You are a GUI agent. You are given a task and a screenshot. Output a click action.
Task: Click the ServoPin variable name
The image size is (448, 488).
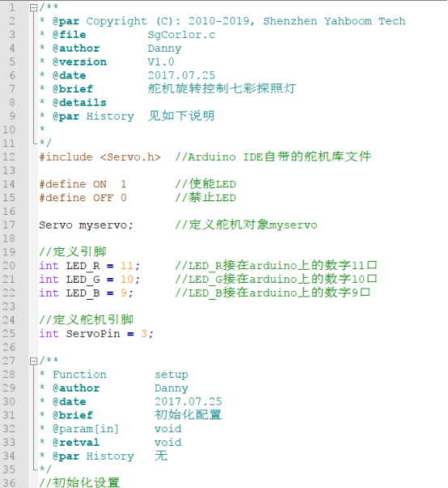pos(93,334)
